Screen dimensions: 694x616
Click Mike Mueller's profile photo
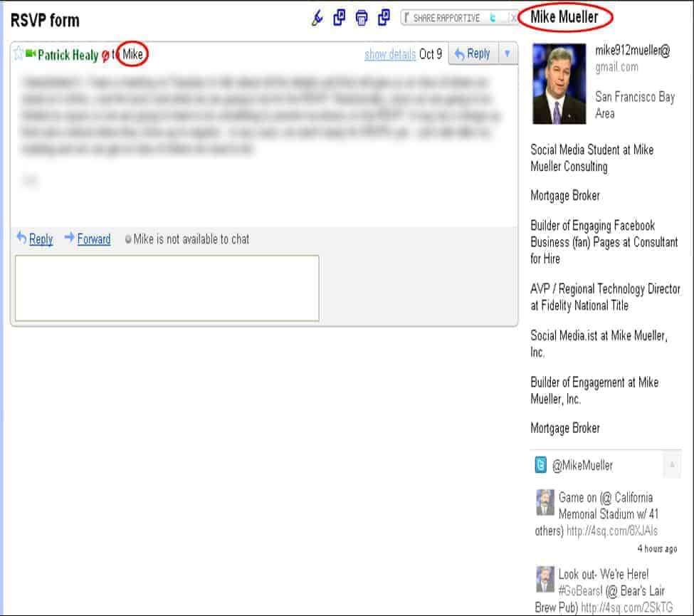coord(559,84)
